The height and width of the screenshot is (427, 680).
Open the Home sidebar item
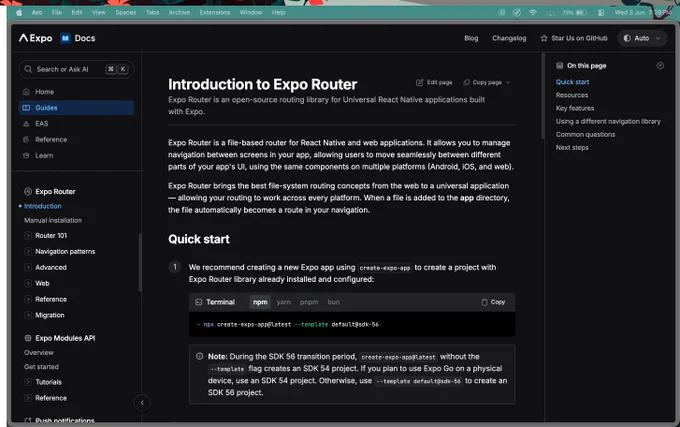[x=76, y=92]
